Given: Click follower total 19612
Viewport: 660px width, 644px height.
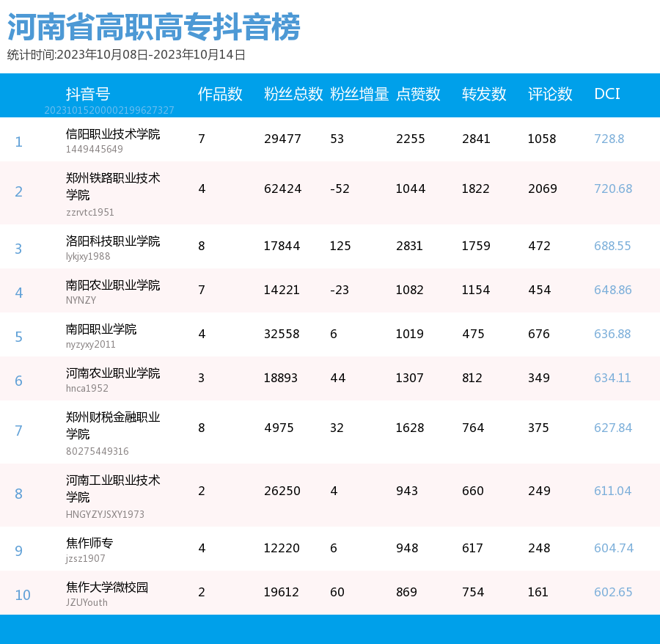Looking at the screenshot, I should click(x=281, y=592).
